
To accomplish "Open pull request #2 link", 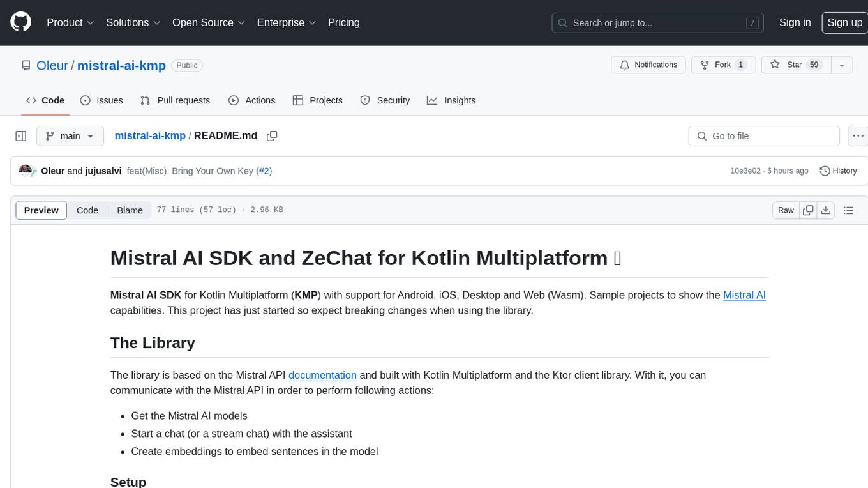I will point(264,171).
